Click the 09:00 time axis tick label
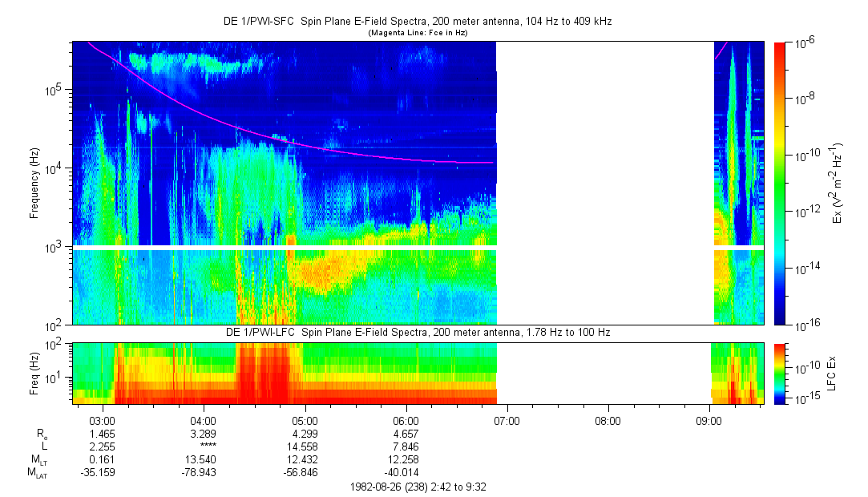 (x=709, y=420)
